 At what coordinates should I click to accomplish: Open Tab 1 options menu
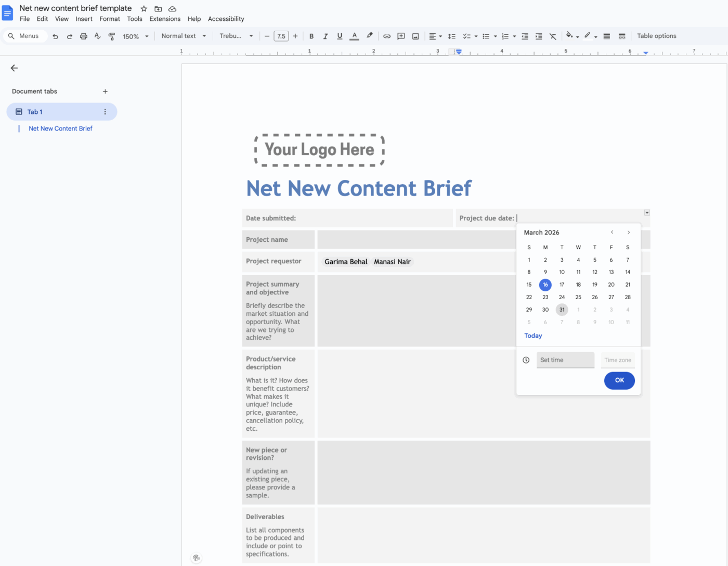[105, 112]
